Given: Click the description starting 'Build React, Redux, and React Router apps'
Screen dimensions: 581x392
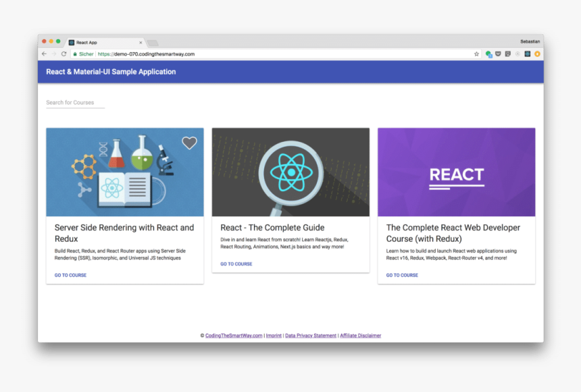Looking at the screenshot, I should (120, 254).
